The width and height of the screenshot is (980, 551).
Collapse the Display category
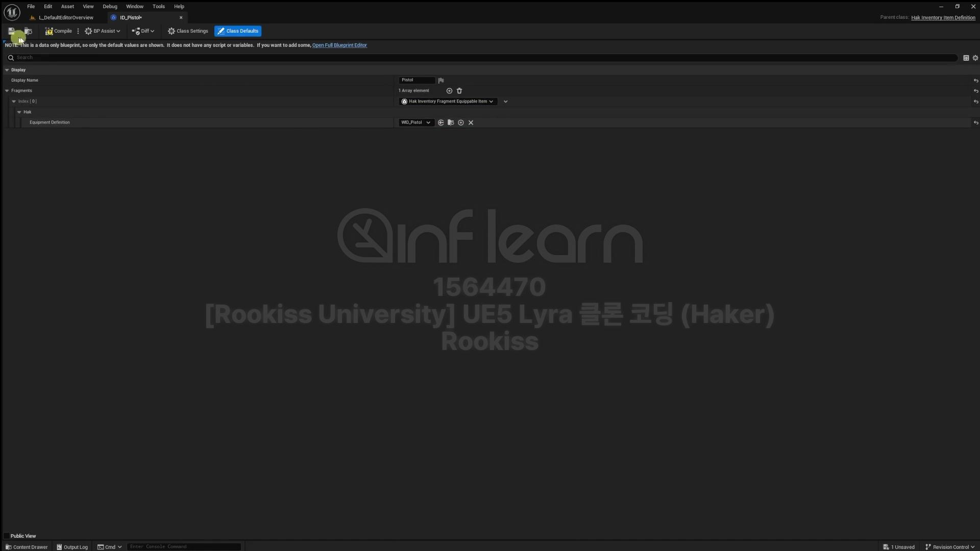[7, 70]
